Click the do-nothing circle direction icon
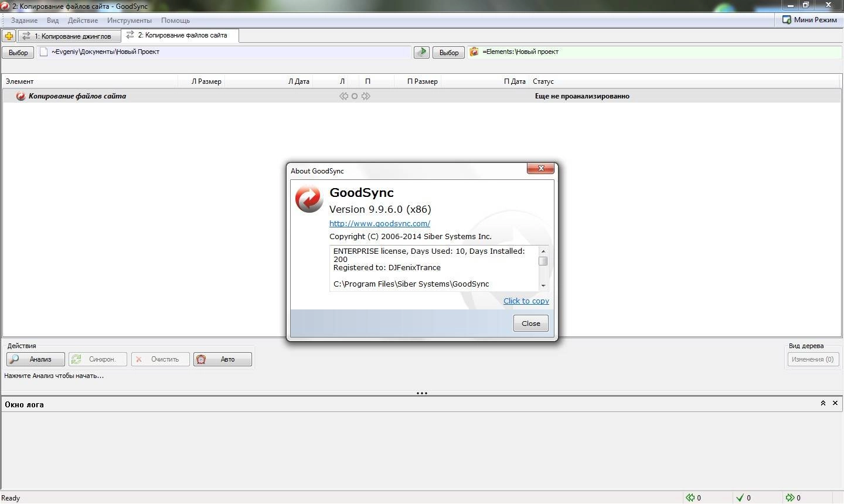This screenshot has width=844, height=504. (x=355, y=96)
